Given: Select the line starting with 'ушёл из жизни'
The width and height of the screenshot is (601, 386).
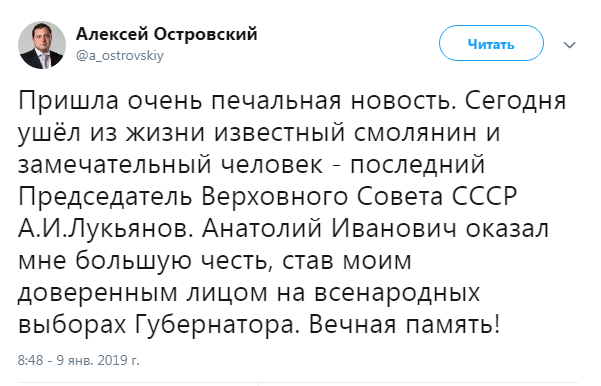Looking at the screenshot, I should tap(259, 134).
